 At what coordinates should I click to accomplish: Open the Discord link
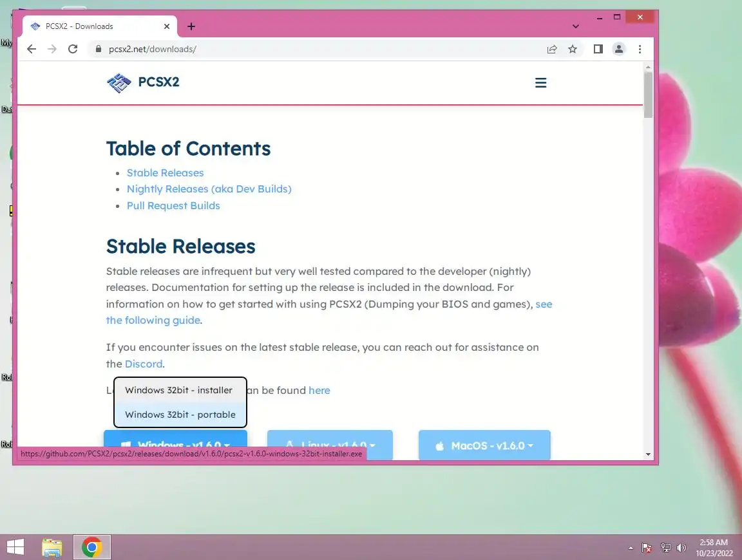144,364
